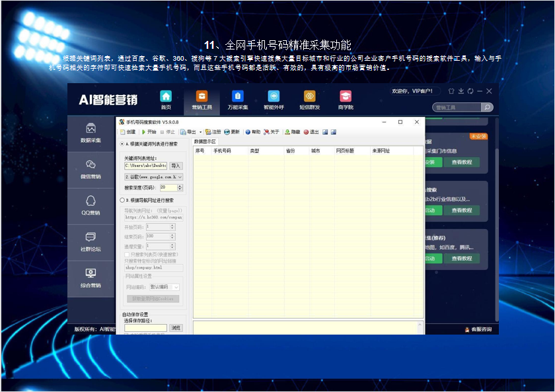Click the last picture icon in the toolbar
555x392 pixels.
pos(334,132)
